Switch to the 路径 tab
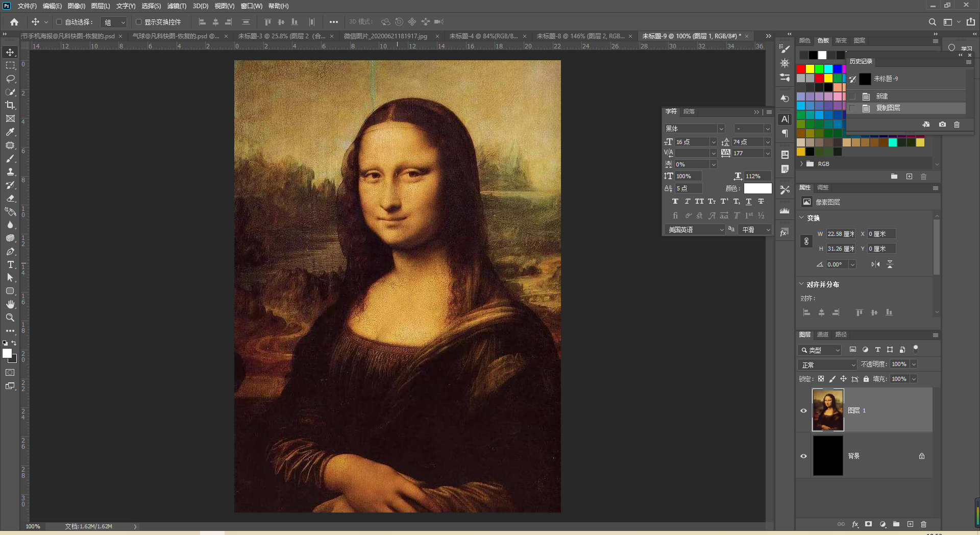 click(x=841, y=335)
